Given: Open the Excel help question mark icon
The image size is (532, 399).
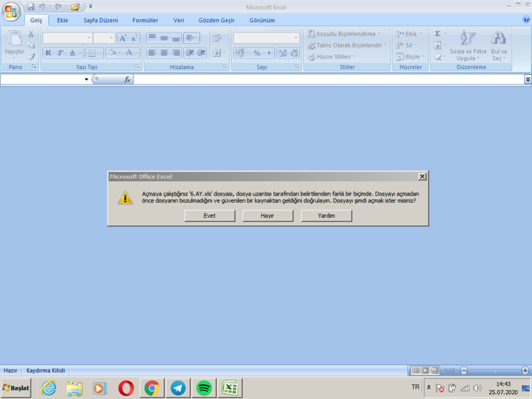Looking at the screenshot, I should pyautogui.click(x=526, y=20).
